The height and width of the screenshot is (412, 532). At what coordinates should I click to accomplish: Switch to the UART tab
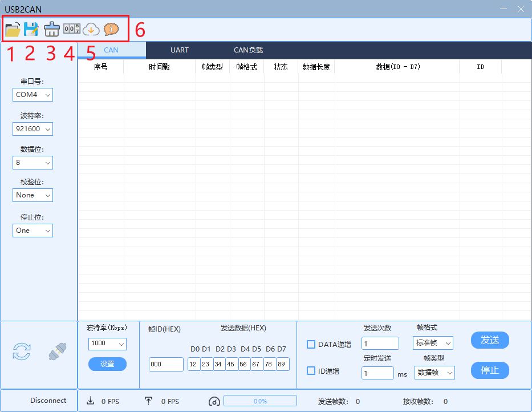[180, 50]
